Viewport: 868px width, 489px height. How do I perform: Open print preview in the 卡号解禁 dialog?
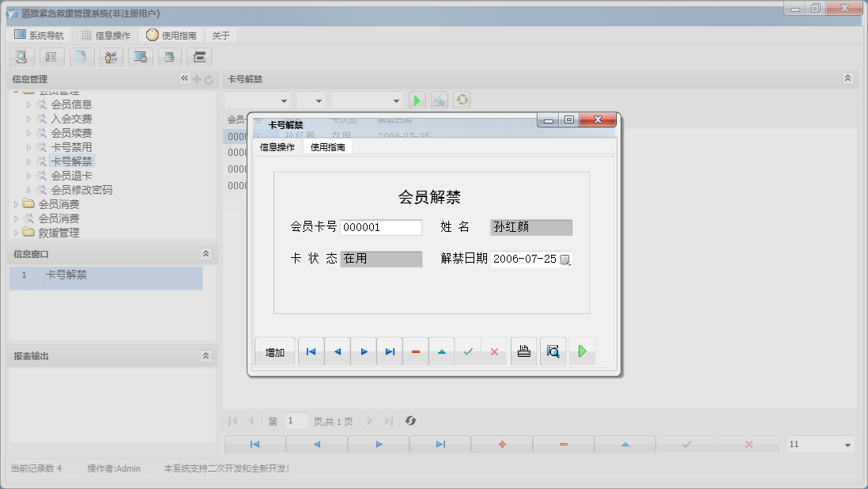point(553,351)
